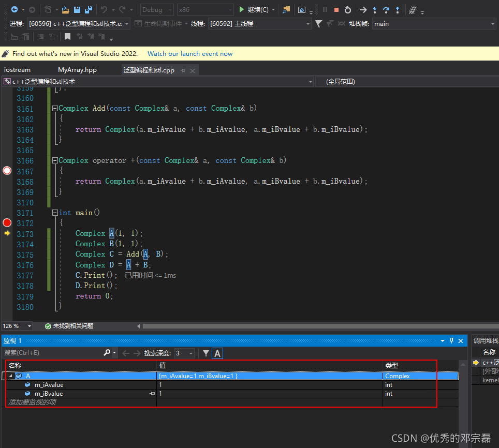Screen dimensions: 499x448
Task: Toggle the breakpoint on line 3172
Action: pos(7,222)
